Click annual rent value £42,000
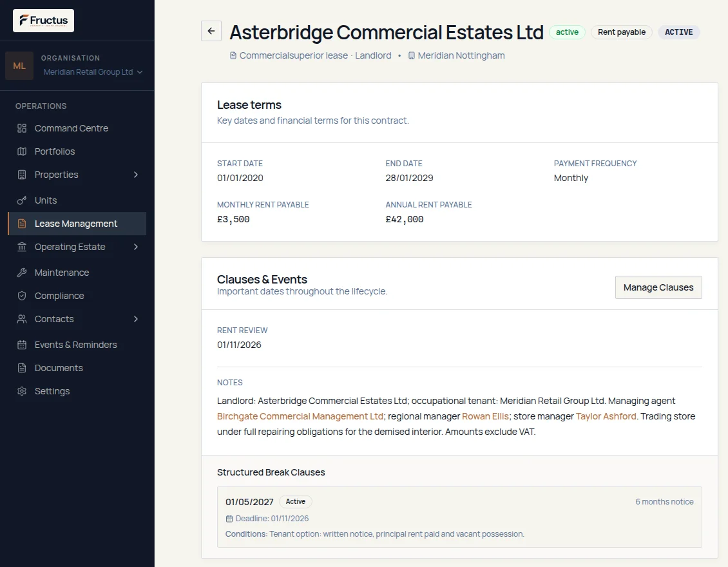This screenshot has width=728, height=567. pos(405,219)
